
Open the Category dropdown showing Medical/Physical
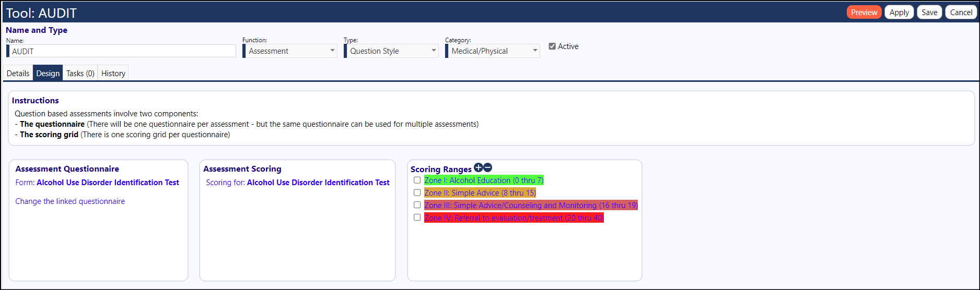pyautogui.click(x=493, y=51)
